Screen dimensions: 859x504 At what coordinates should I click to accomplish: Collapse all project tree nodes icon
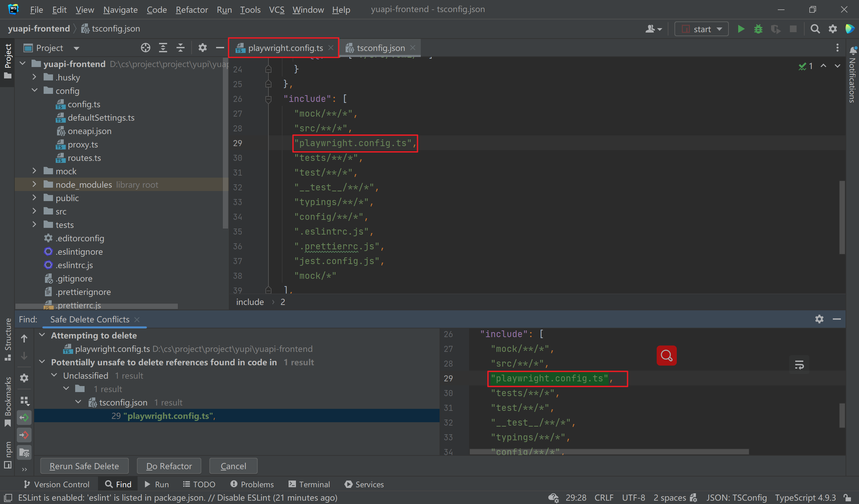point(180,48)
